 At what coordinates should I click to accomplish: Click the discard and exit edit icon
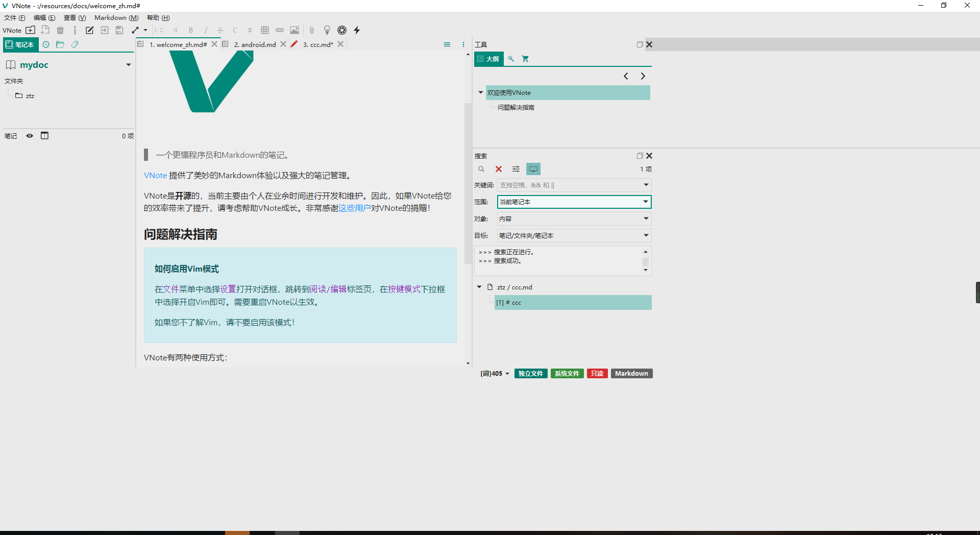105,30
